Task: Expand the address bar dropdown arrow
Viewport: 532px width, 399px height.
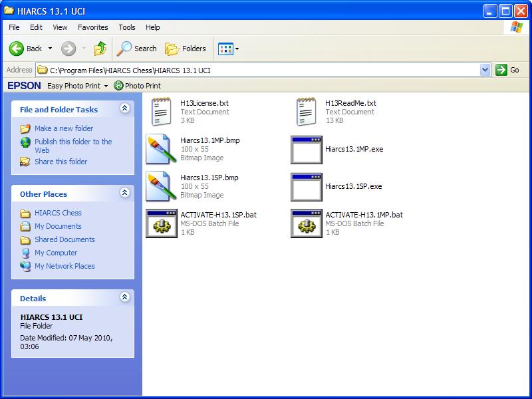Action: pyautogui.click(x=485, y=70)
